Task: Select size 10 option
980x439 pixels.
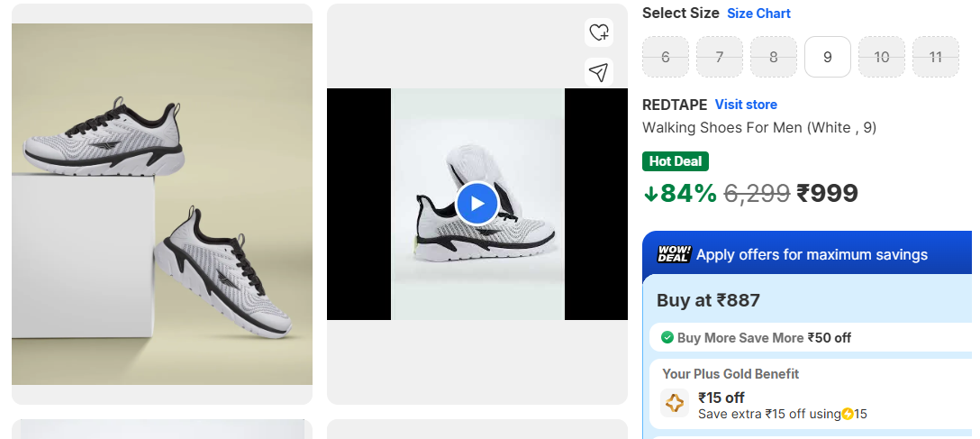Action: [x=882, y=57]
